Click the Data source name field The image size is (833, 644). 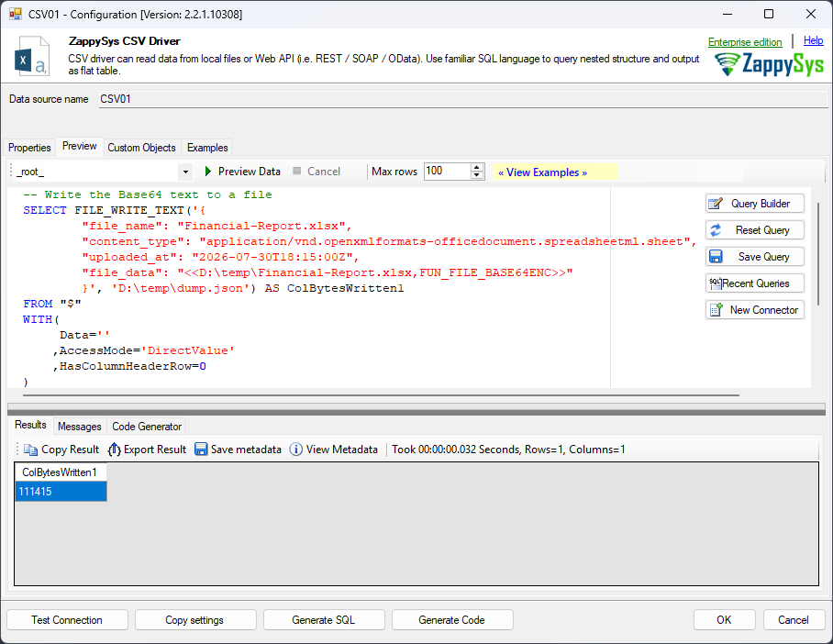coord(462,99)
